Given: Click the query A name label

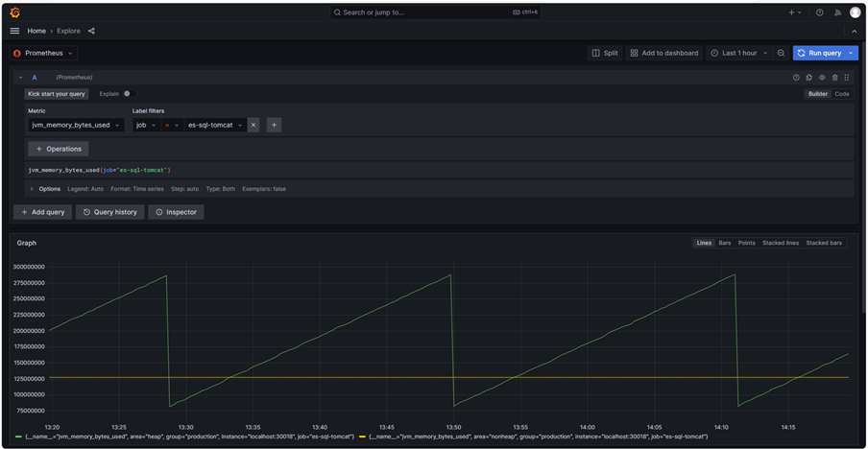Looking at the screenshot, I should point(35,78).
